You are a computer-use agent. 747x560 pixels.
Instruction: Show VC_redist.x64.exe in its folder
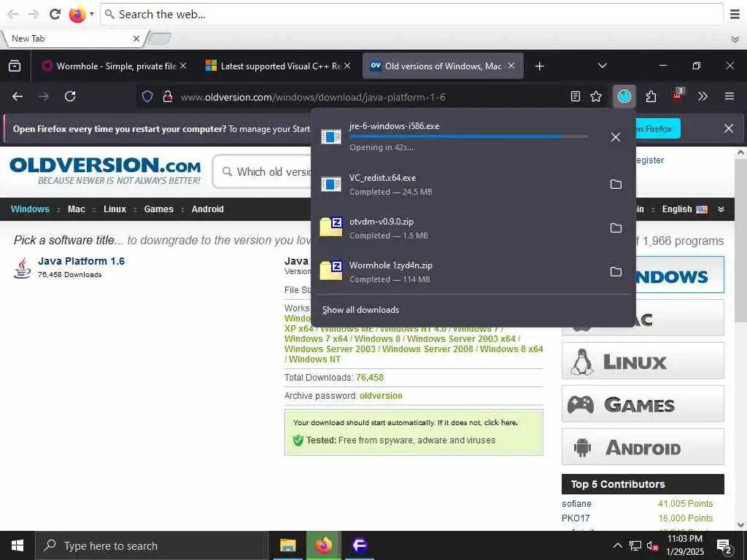pyautogui.click(x=616, y=184)
